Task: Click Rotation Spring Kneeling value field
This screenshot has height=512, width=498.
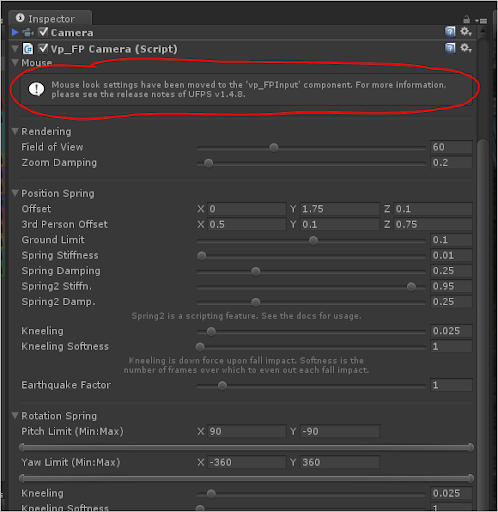Action: (451, 493)
